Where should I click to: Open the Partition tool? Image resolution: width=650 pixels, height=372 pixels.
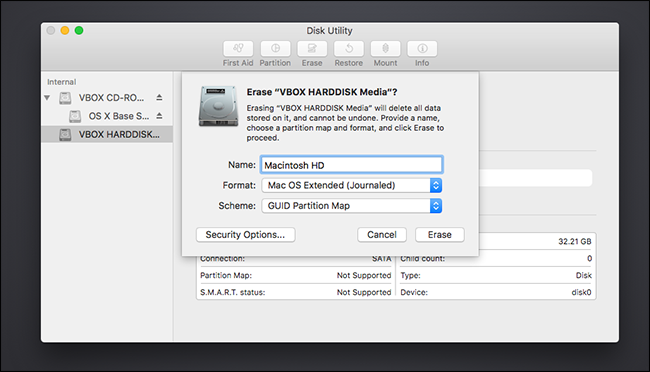pos(275,49)
